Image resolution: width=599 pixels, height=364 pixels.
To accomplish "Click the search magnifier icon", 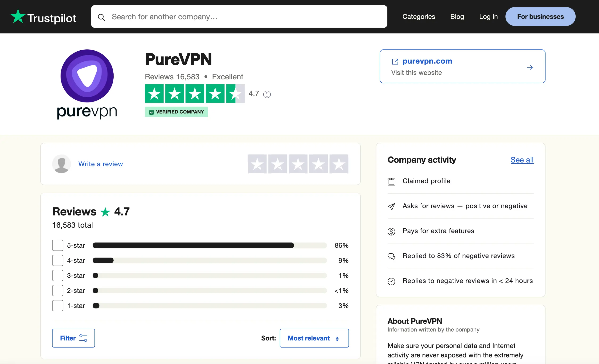I will coord(101,17).
